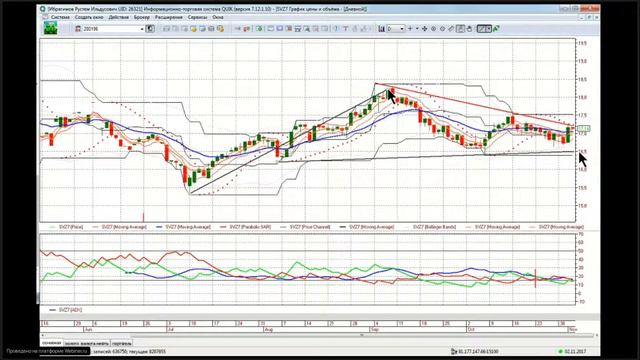The image size is (640, 360).
Task: Click the SVZ7 [Bollinger Bands] legend label
Action: click(434, 227)
